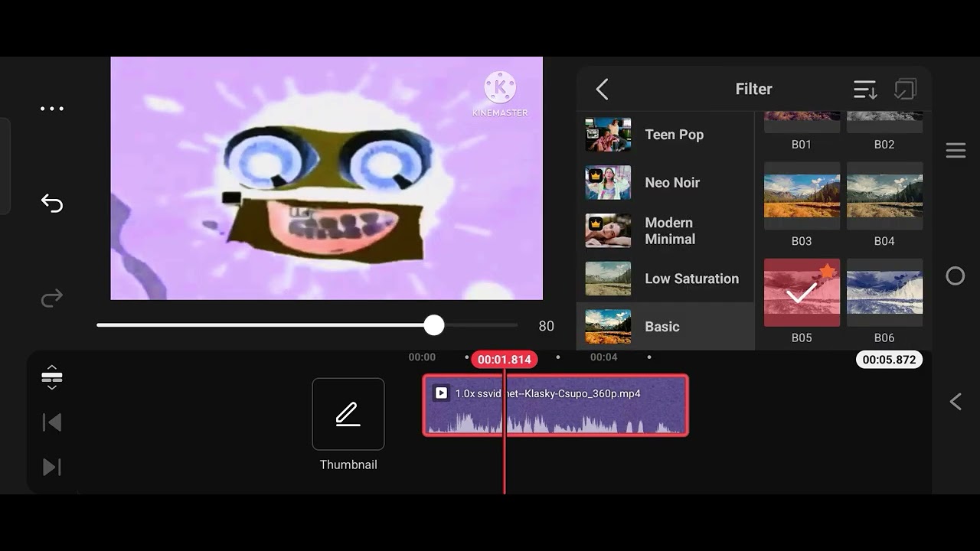Choose the B02 filter thumbnail

pyautogui.click(x=884, y=122)
